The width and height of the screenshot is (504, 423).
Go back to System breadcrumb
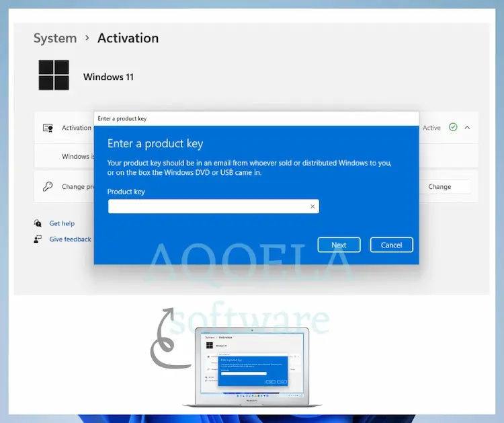coord(55,38)
